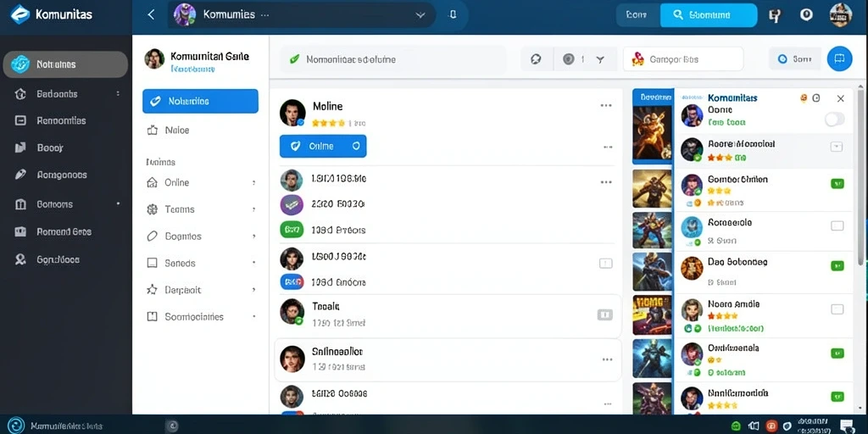Click the emoji icon in the Komunitas side panel header
The image size is (868, 434).
804,98
